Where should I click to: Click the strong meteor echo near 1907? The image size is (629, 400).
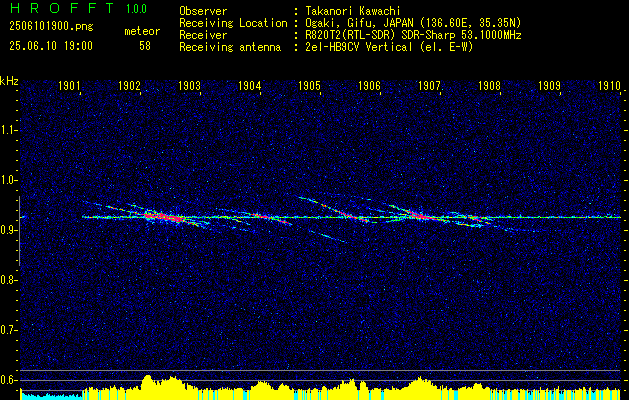pos(420,215)
